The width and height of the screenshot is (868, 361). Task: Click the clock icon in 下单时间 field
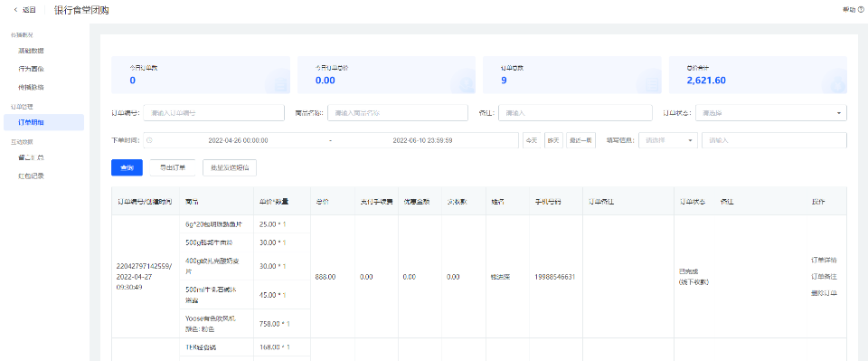click(149, 140)
